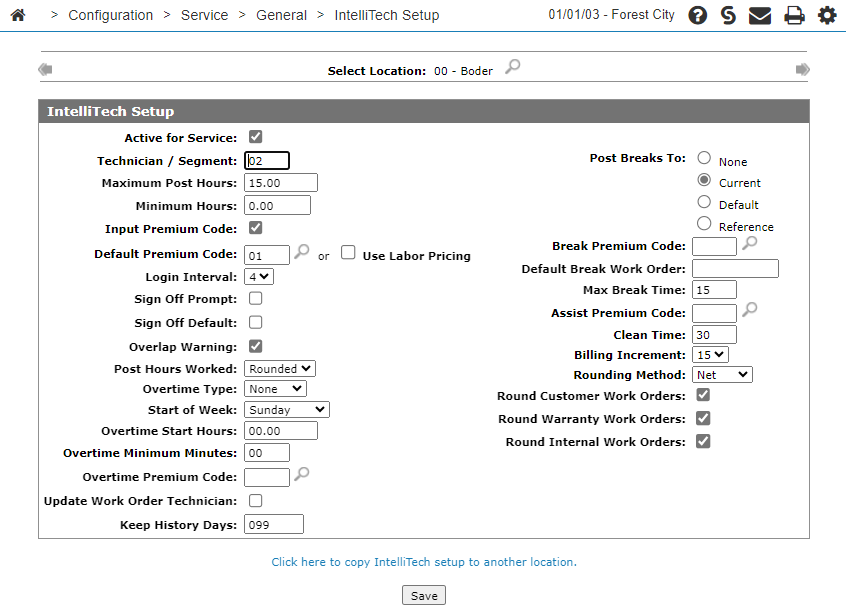Enable Sign Off Prompt checkbox
Image resolution: width=846 pixels, height=616 pixels.
[x=256, y=298]
